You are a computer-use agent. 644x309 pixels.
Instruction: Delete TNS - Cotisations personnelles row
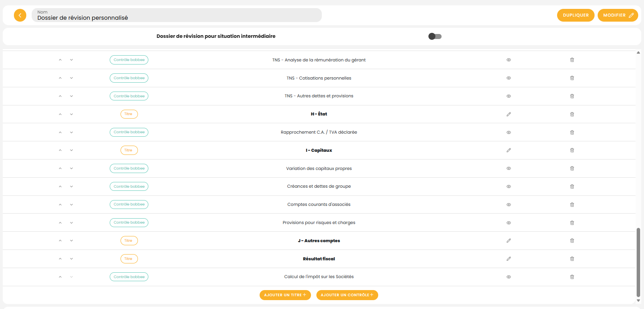coord(572,78)
